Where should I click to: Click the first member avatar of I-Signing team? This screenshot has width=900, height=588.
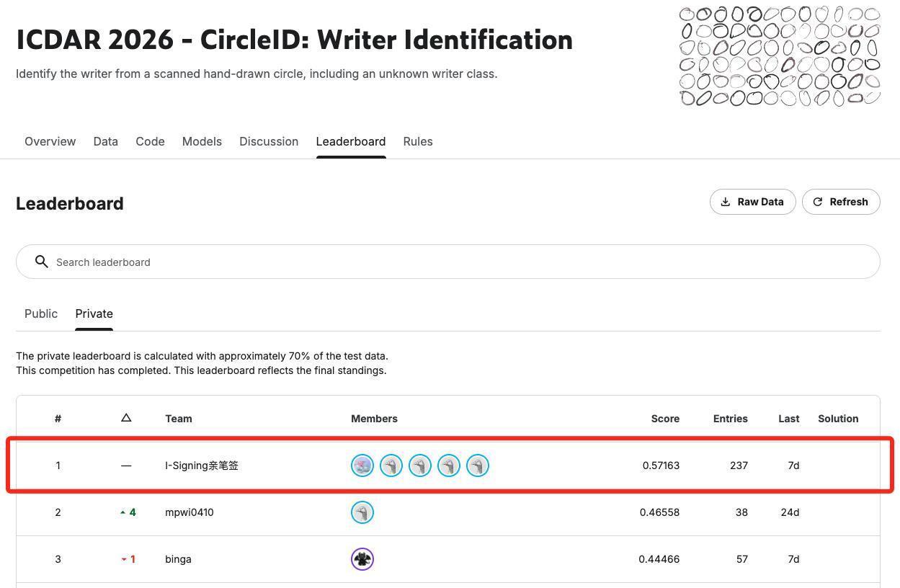[362, 465]
